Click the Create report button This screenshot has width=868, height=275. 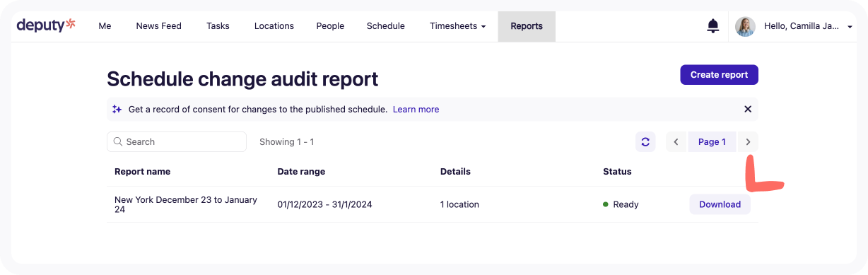click(x=719, y=75)
